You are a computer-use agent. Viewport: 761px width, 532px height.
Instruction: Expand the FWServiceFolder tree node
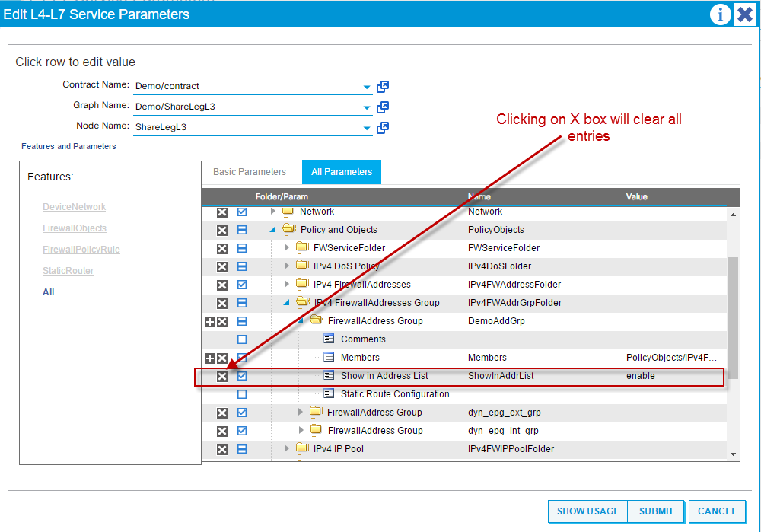coord(286,247)
